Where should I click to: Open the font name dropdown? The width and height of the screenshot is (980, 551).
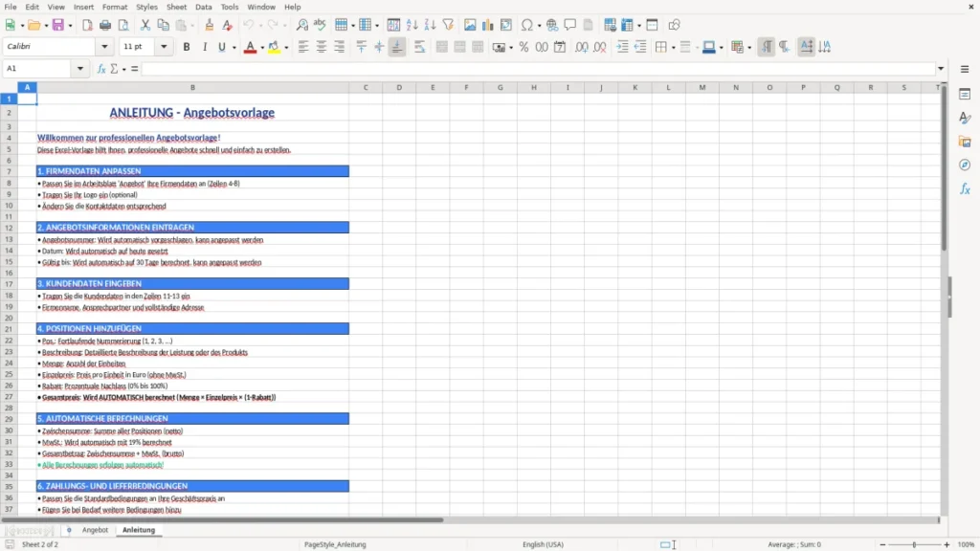(x=104, y=47)
